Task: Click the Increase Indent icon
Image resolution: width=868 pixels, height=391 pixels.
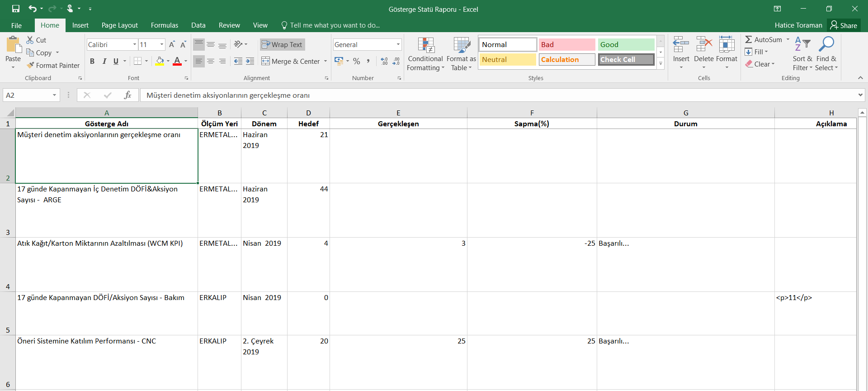Action: [x=250, y=61]
